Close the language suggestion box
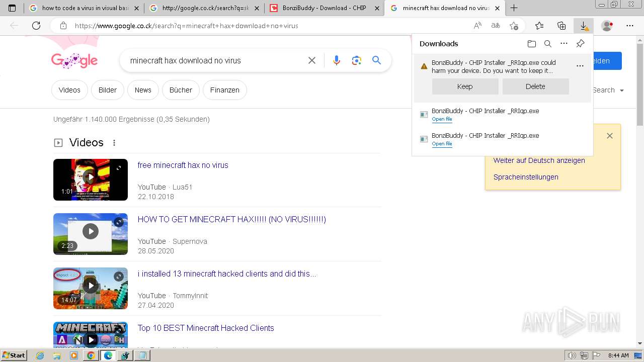 tap(610, 136)
